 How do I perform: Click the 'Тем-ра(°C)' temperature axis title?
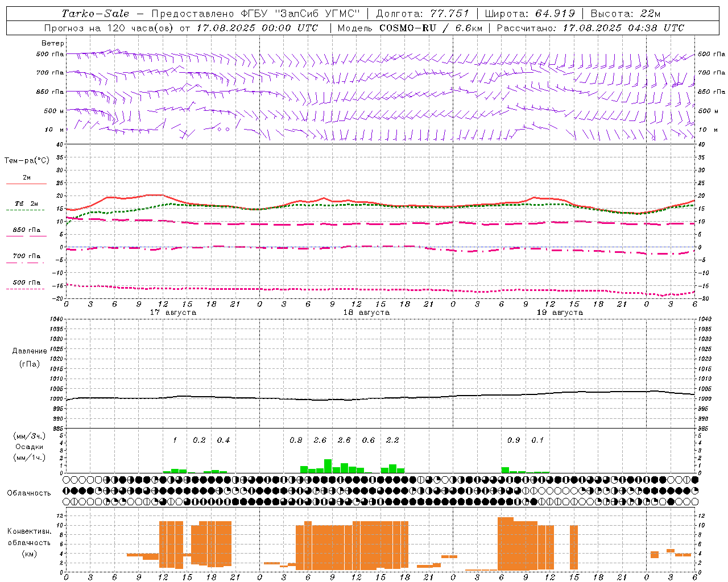coord(27,161)
